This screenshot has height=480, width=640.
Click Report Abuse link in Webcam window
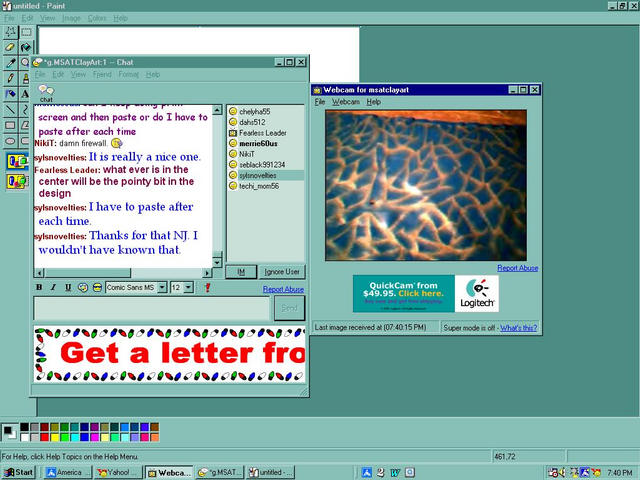(518, 268)
